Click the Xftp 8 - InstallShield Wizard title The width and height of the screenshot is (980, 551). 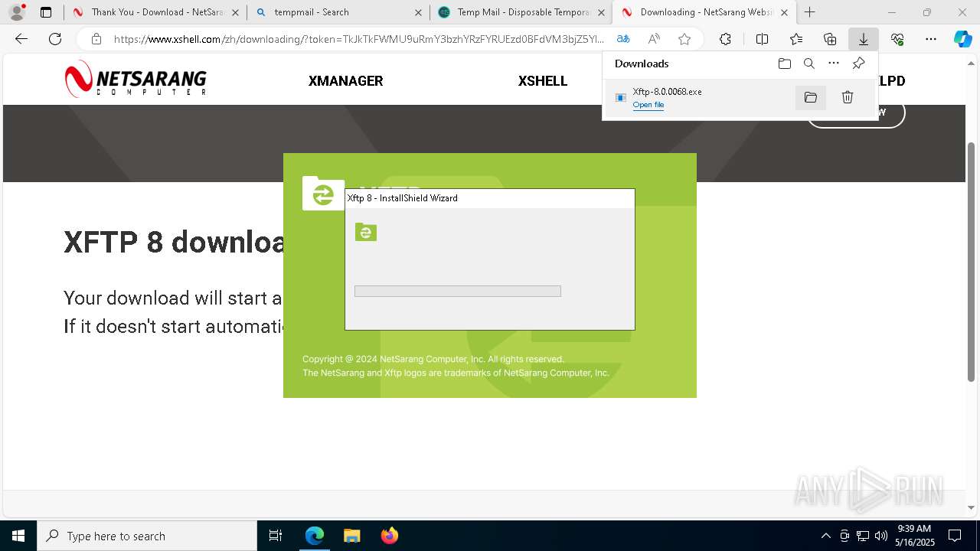coord(403,198)
